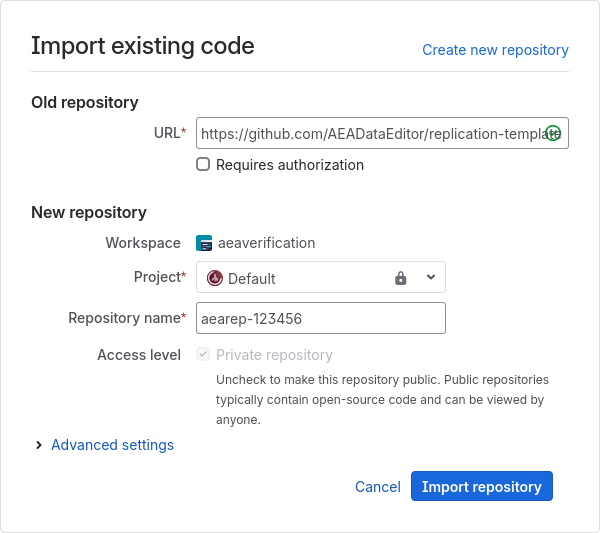This screenshot has height=533, width=600.
Task: Click the Default project avatar icon
Action: pyautogui.click(x=214, y=278)
